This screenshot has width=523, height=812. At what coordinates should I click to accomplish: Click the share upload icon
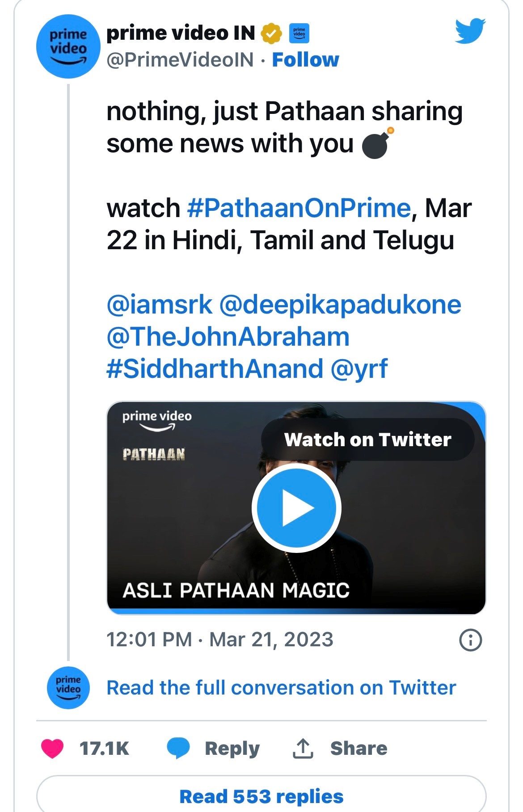[303, 748]
